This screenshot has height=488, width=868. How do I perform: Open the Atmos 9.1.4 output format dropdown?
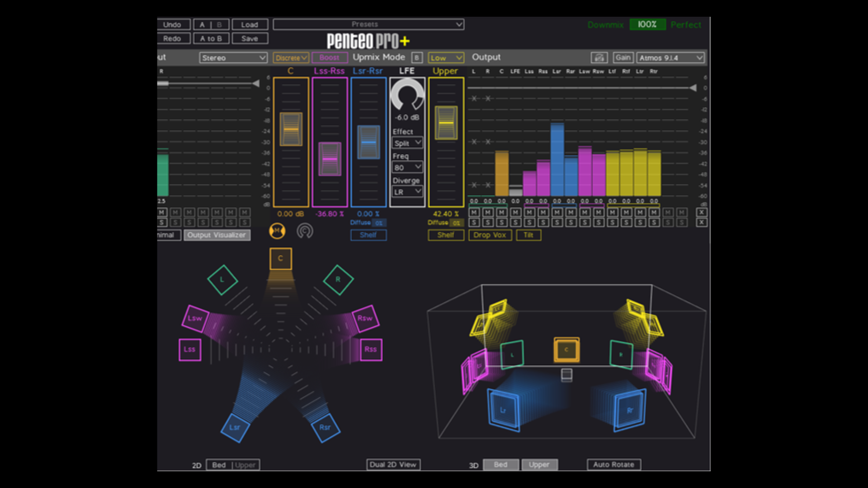point(671,58)
